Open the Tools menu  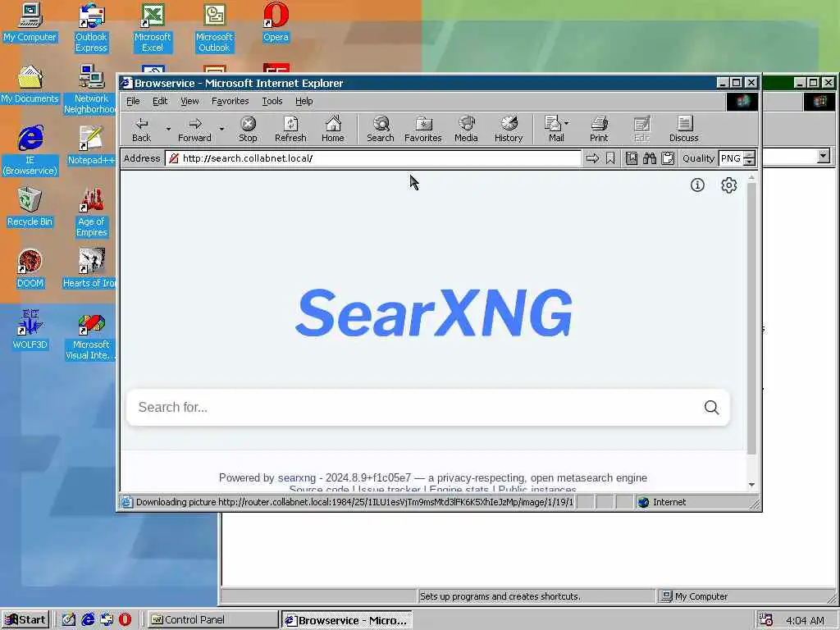[272, 101]
